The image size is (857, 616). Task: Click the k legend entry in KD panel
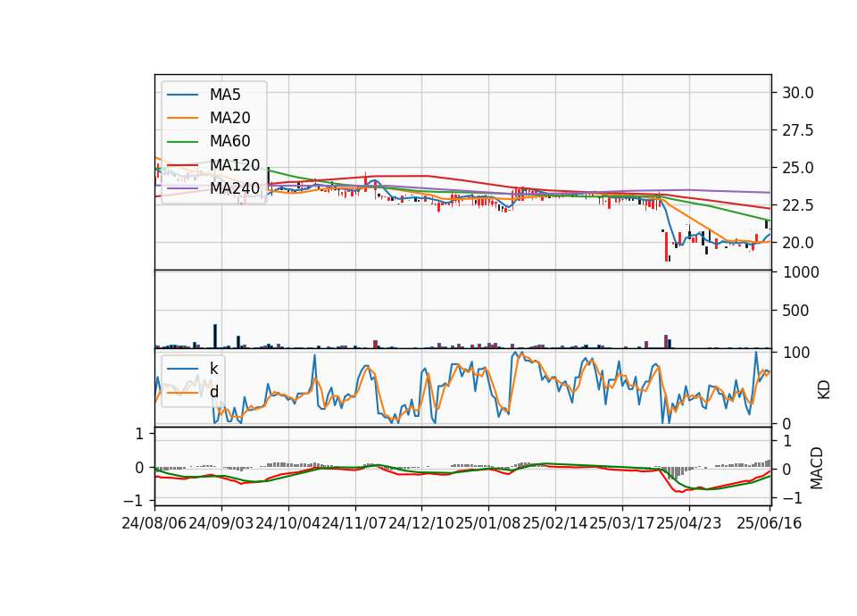click(213, 369)
